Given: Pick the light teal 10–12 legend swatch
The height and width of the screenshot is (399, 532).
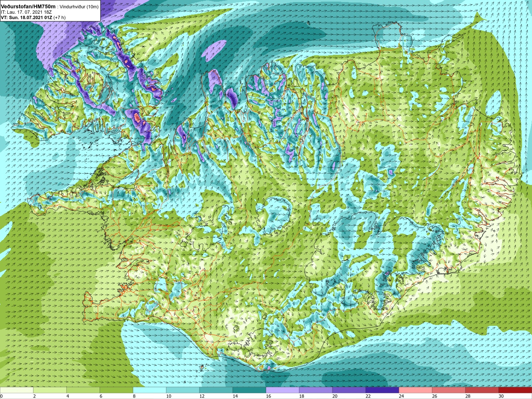Looking at the screenshot, I should pyautogui.click(x=183, y=390).
